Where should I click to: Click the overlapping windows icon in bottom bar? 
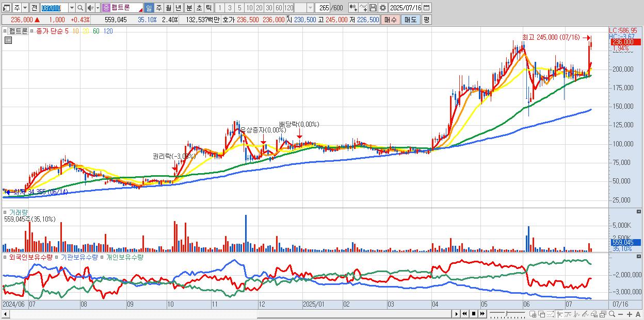tap(542, 314)
